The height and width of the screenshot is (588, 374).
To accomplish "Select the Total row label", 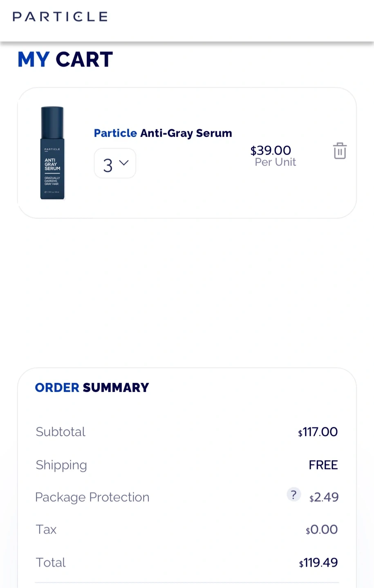I will 51,563.
